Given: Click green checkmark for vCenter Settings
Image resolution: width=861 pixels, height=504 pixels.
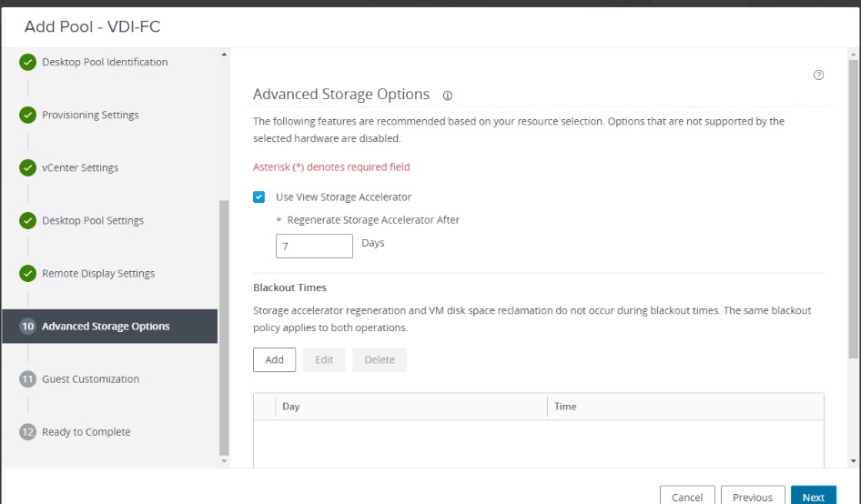Looking at the screenshot, I should click(27, 168).
